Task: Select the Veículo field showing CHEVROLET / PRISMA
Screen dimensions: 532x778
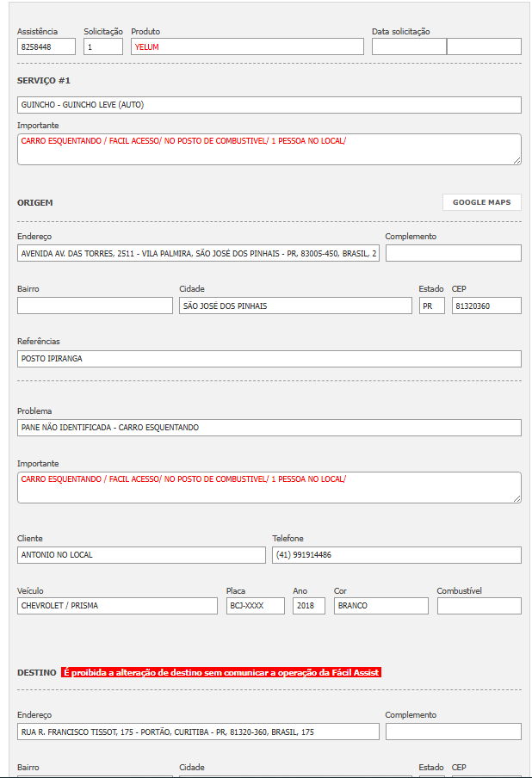Action: 117,606
